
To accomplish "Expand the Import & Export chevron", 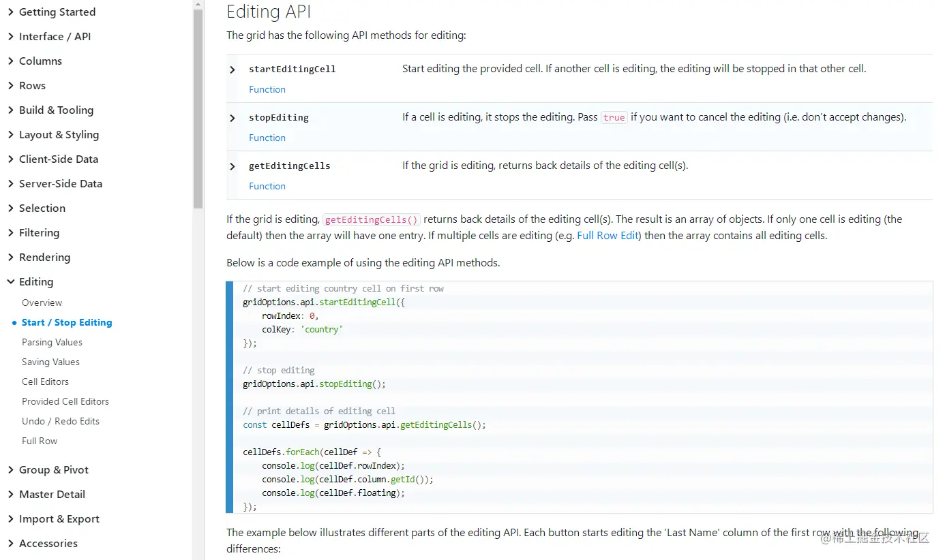I will pos(11,519).
